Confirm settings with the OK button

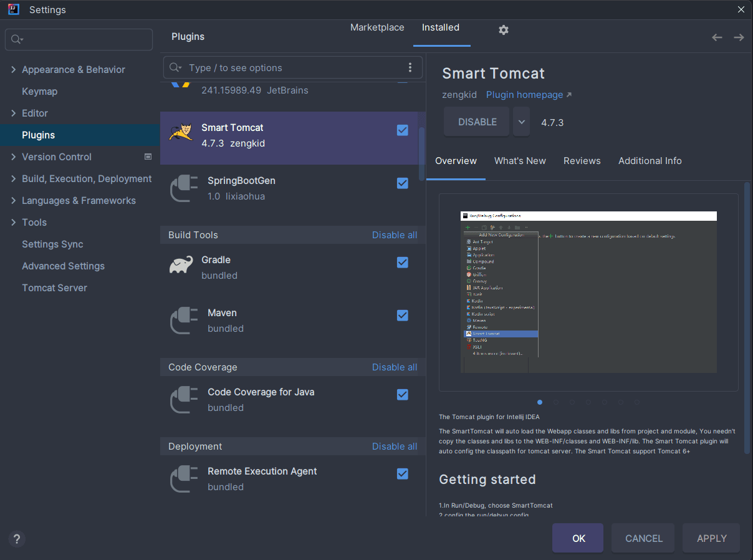578,538
